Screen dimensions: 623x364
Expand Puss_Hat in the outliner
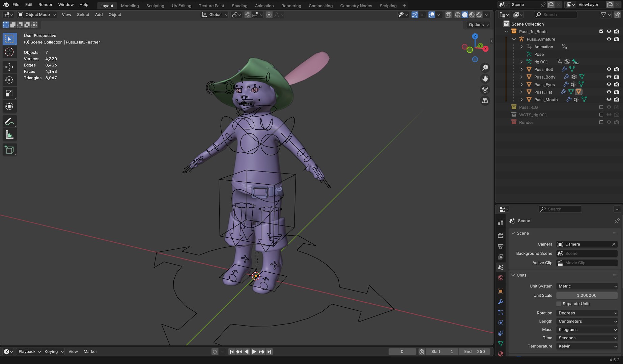click(x=521, y=92)
